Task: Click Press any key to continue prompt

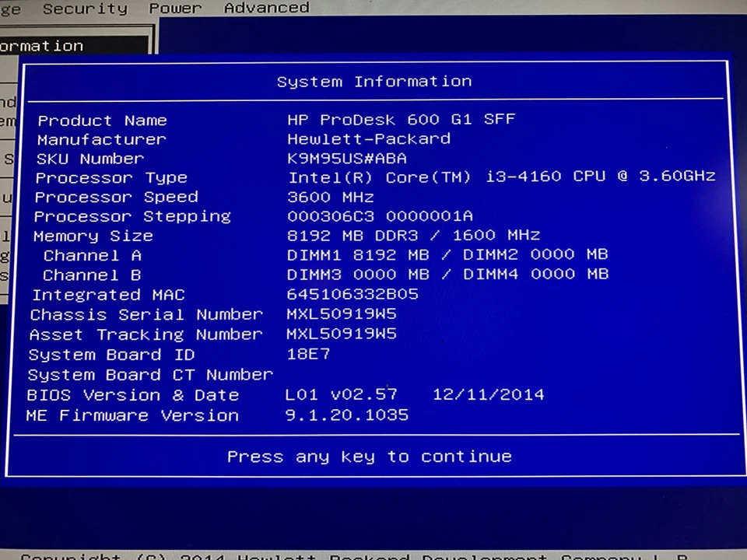Action: [369, 457]
